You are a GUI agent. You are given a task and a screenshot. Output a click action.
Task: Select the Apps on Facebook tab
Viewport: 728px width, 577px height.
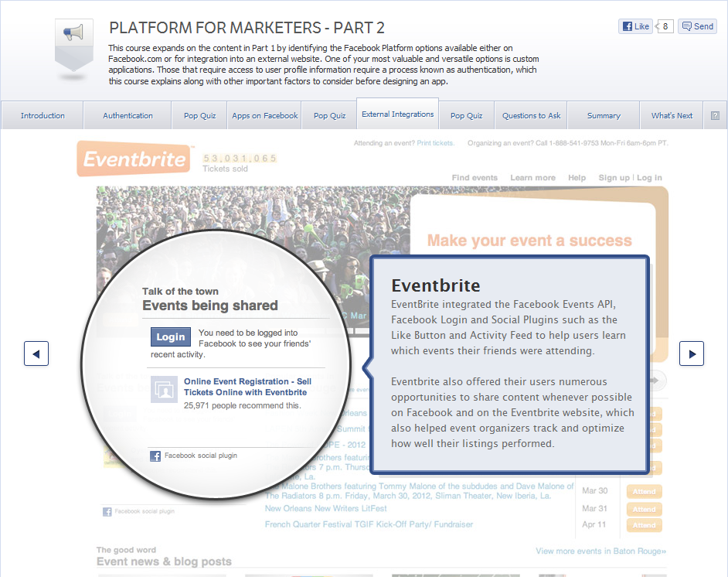tap(264, 115)
